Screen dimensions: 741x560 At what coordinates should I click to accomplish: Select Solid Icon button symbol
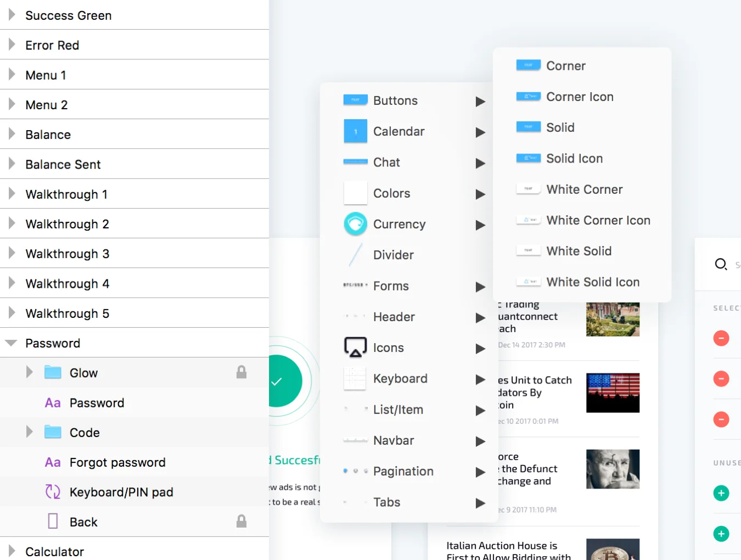tap(582, 158)
